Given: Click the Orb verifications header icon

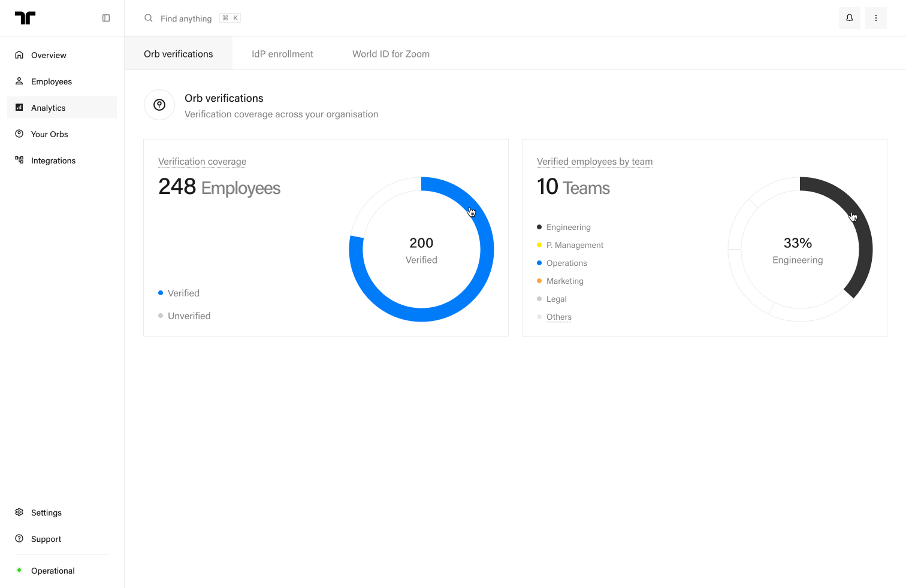Looking at the screenshot, I should point(159,105).
